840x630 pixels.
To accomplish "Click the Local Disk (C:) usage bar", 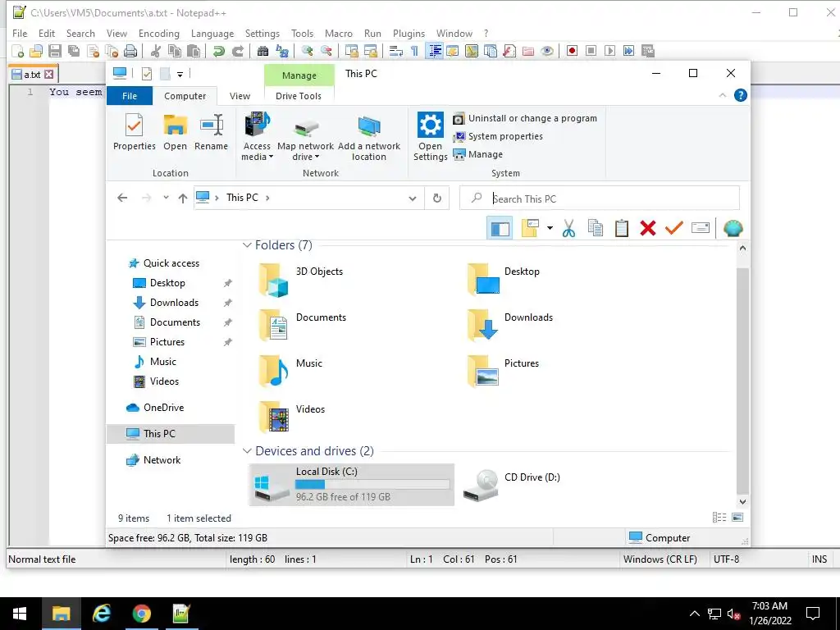I will [372, 484].
